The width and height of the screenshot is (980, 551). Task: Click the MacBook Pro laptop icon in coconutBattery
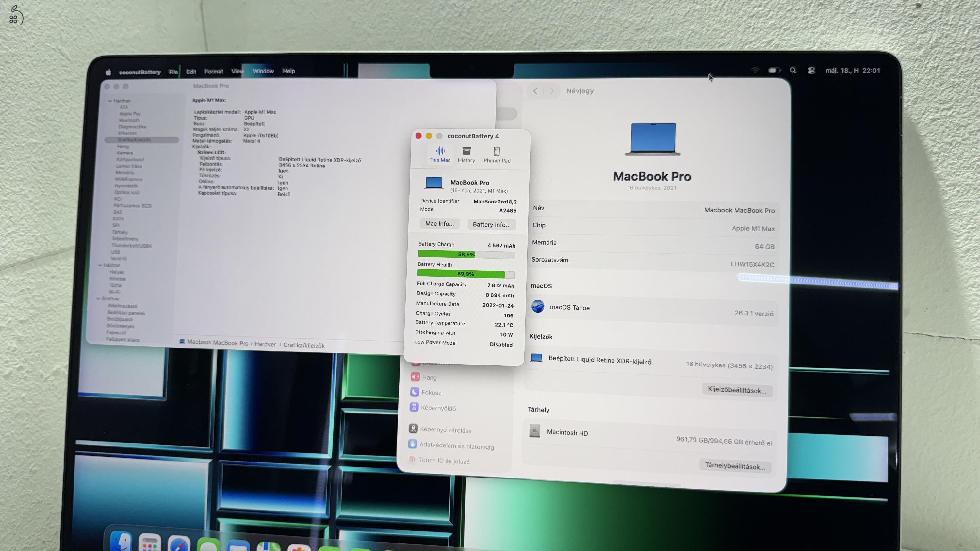[434, 183]
